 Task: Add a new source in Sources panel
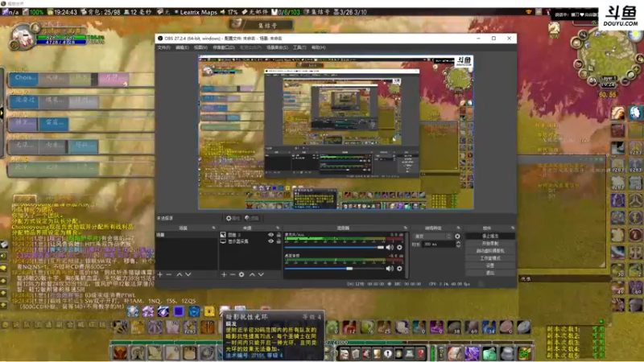point(224,274)
